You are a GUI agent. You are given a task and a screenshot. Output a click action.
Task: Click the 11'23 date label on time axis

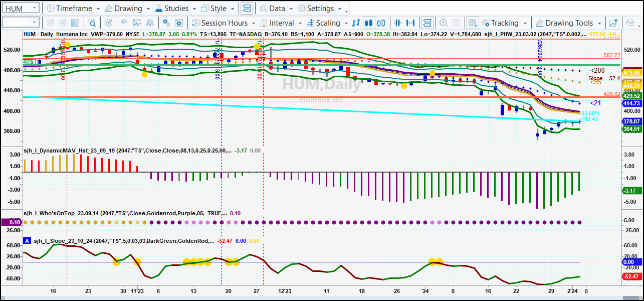tap(137, 290)
